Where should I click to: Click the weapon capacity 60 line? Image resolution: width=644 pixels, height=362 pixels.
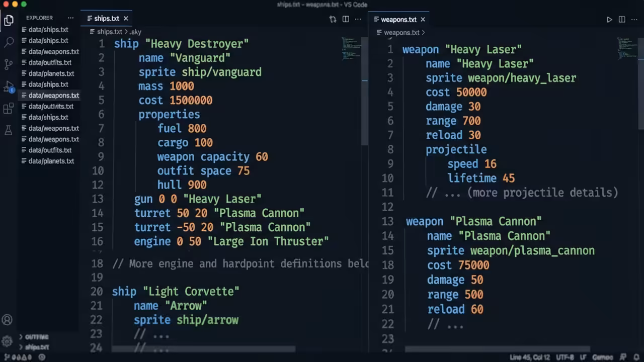coord(212,156)
